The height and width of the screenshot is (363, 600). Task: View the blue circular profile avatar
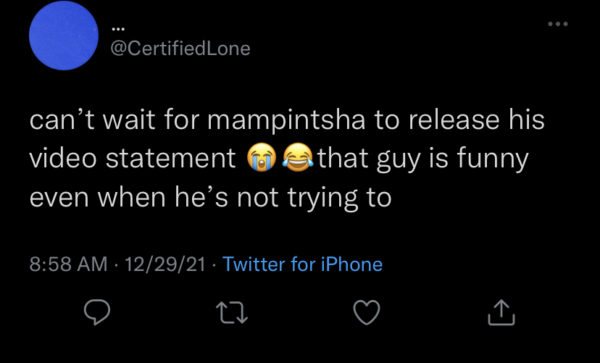(x=64, y=36)
